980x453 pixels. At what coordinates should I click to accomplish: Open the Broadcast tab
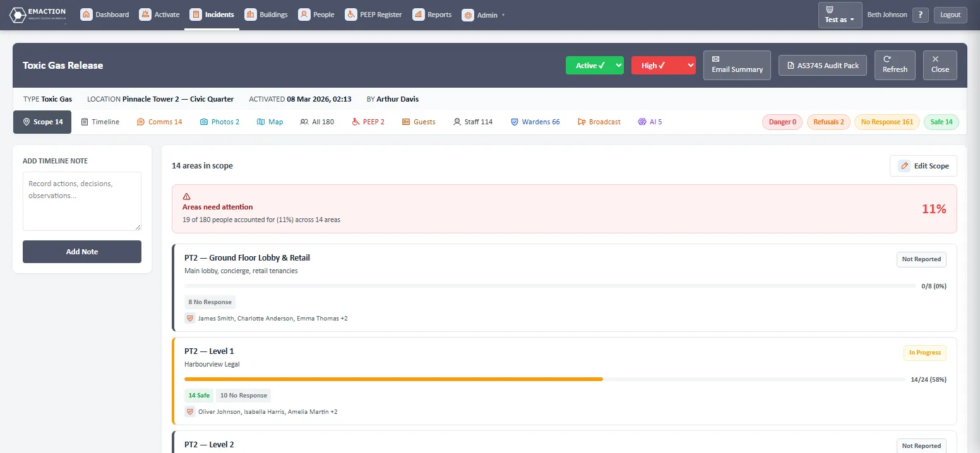[x=599, y=122]
